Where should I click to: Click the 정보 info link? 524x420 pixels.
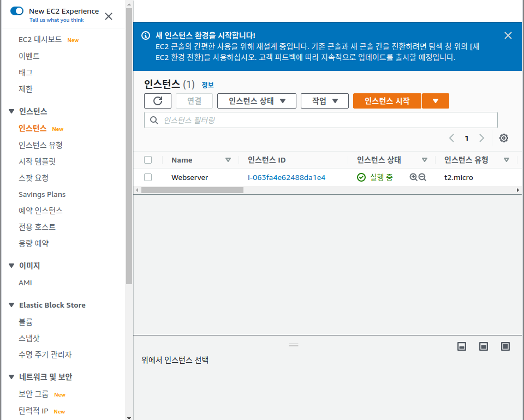click(207, 85)
